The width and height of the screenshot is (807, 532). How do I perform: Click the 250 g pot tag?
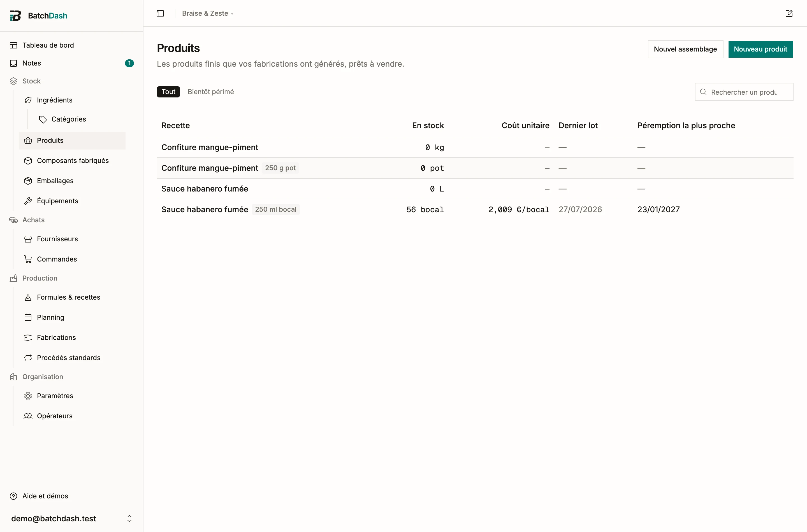pos(280,168)
